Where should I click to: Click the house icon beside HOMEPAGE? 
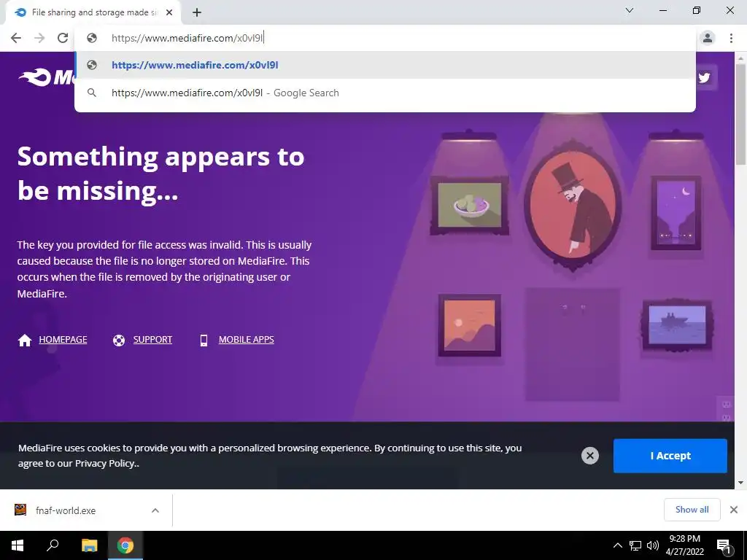tap(25, 340)
